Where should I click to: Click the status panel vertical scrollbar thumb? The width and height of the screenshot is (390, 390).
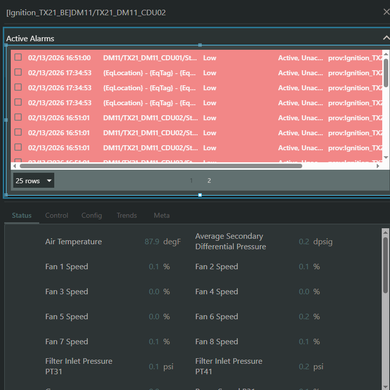pyautogui.click(x=385, y=265)
